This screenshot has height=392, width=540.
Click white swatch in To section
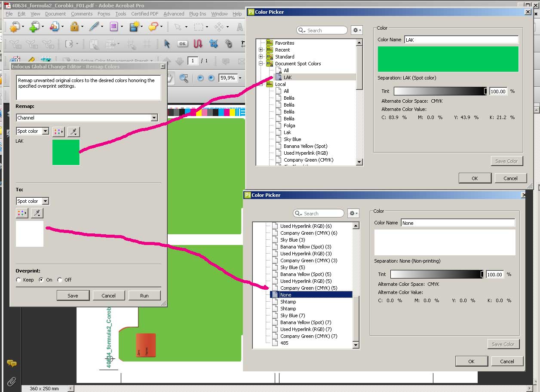30,234
